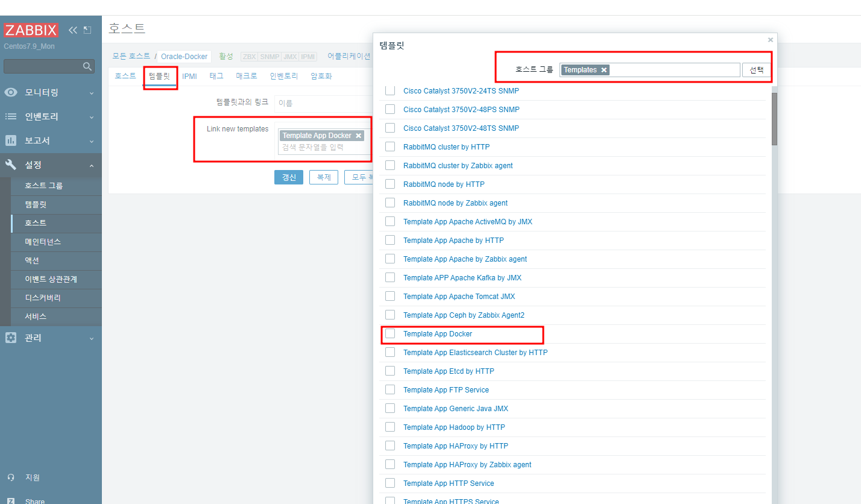
Task: Check Cisco Catalyst 3750V2-48PS SNMP checkbox
Action: click(x=390, y=109)
